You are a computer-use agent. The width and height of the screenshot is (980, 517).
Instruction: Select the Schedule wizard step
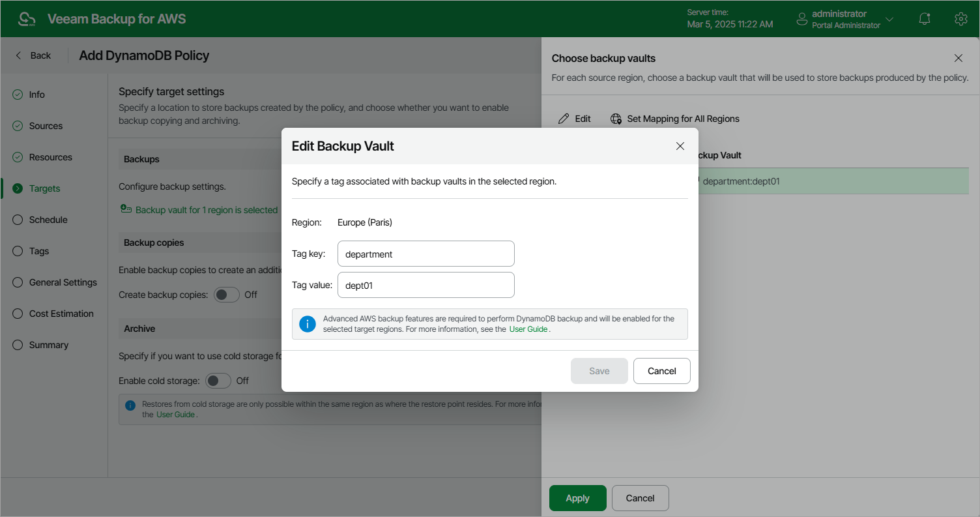pos(48,220)
